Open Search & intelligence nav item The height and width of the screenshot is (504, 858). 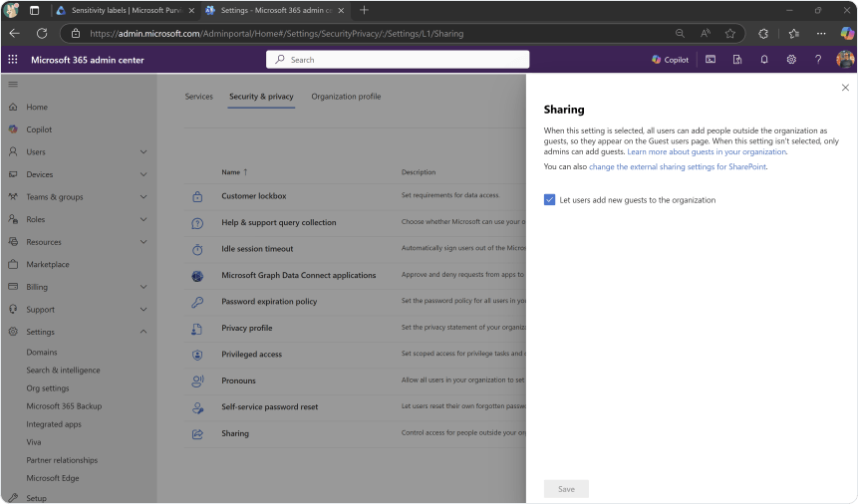63,370
